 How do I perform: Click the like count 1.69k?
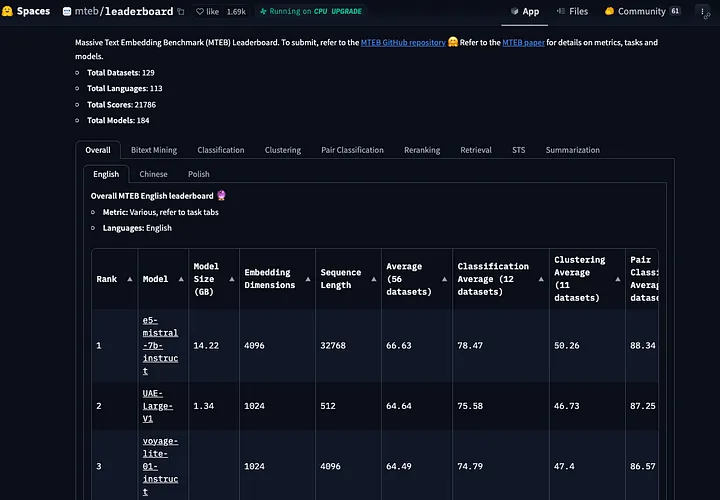coord(236,12)
